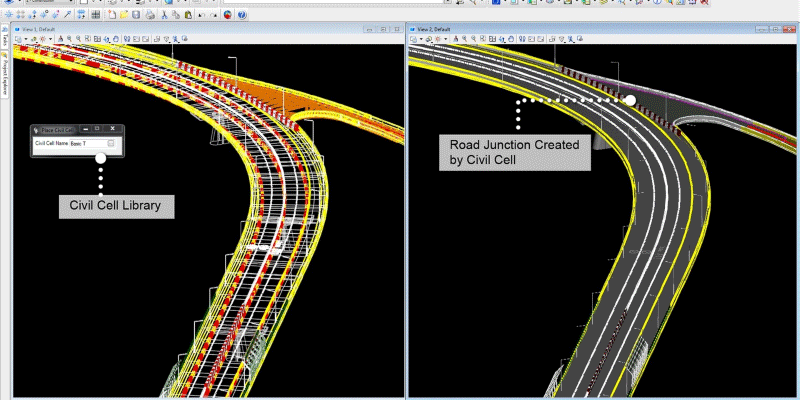The width and height of the screenshot is (800, 400).
Task: Click the Civil Cell Name text field
Action: tap(86, 143)
